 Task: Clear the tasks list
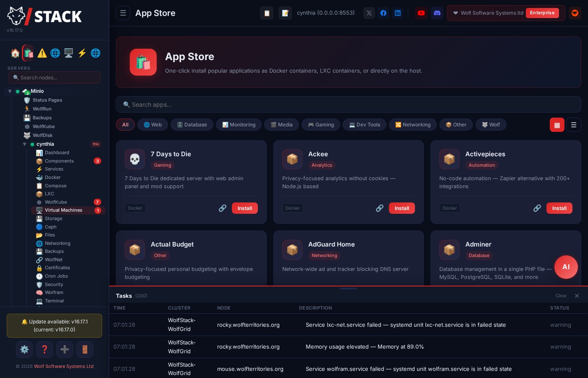click(x=561, y=296)
